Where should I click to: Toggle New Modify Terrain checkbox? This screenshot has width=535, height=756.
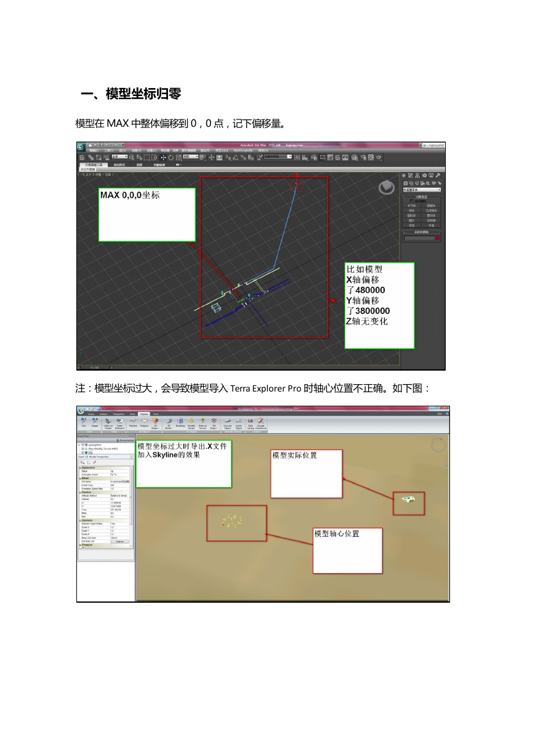(x=83, y=448)
